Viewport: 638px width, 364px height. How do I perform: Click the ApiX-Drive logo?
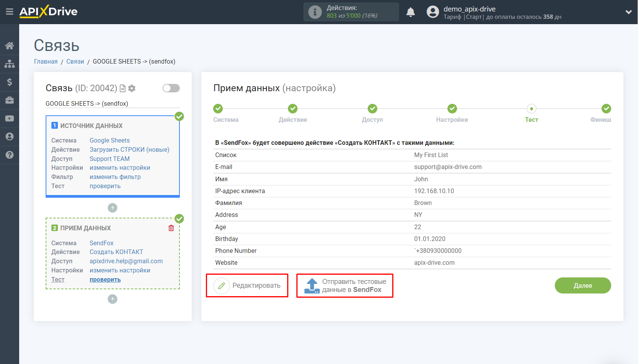coord(48,11)
